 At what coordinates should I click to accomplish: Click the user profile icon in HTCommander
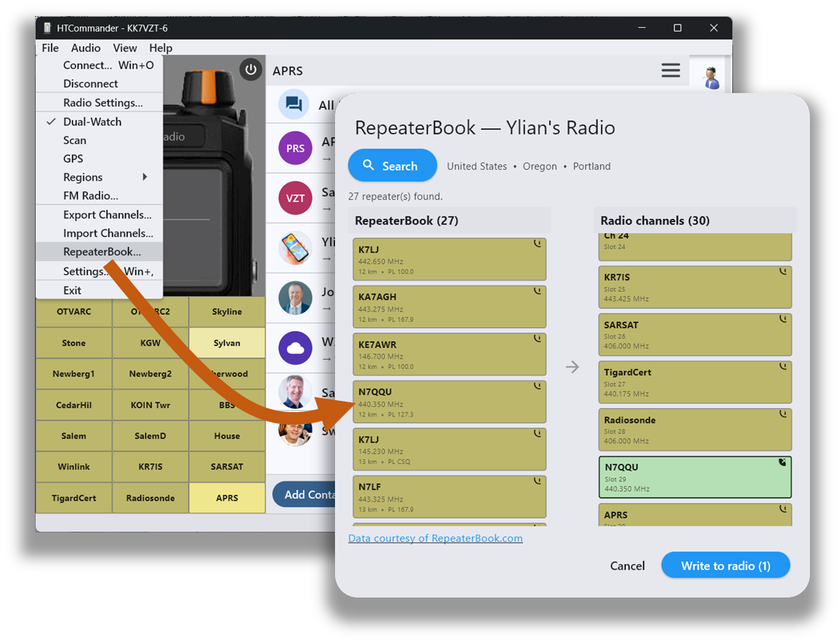tap(711, 78)
